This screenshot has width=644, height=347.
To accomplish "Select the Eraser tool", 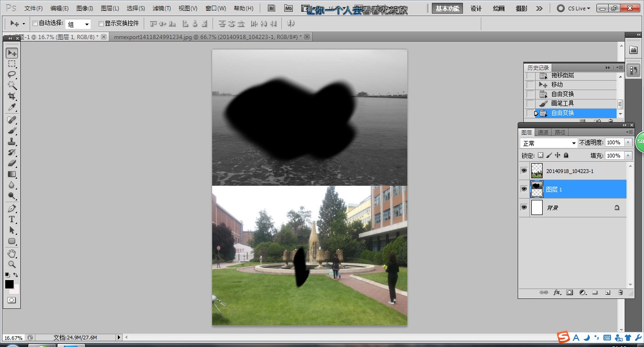I will (x=12, y=163).
